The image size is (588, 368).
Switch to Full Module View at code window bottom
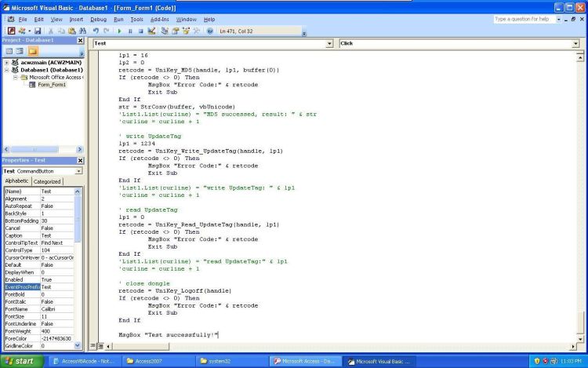pyautogui.click(x=100, y=346)
